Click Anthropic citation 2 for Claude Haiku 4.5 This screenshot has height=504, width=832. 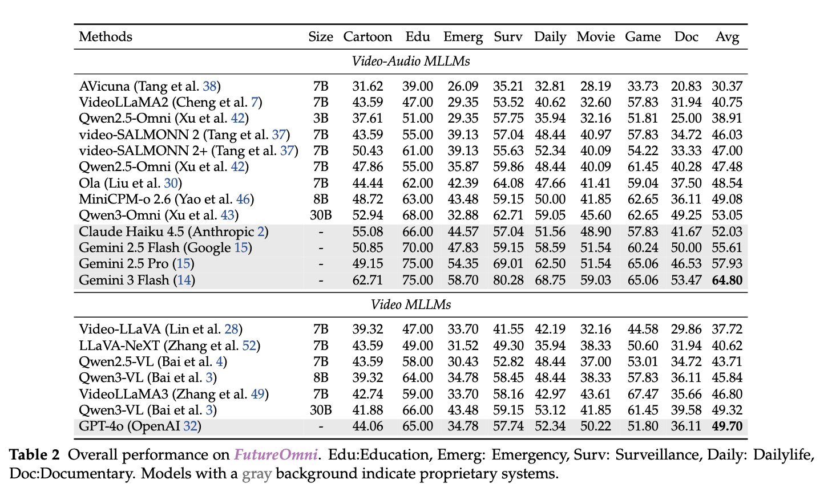261,231
